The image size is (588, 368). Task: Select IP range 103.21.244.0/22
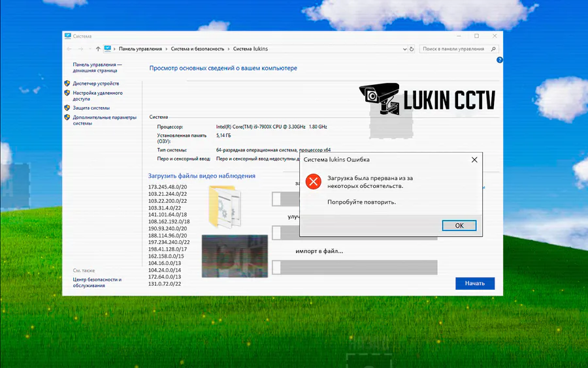coord(167,194)
